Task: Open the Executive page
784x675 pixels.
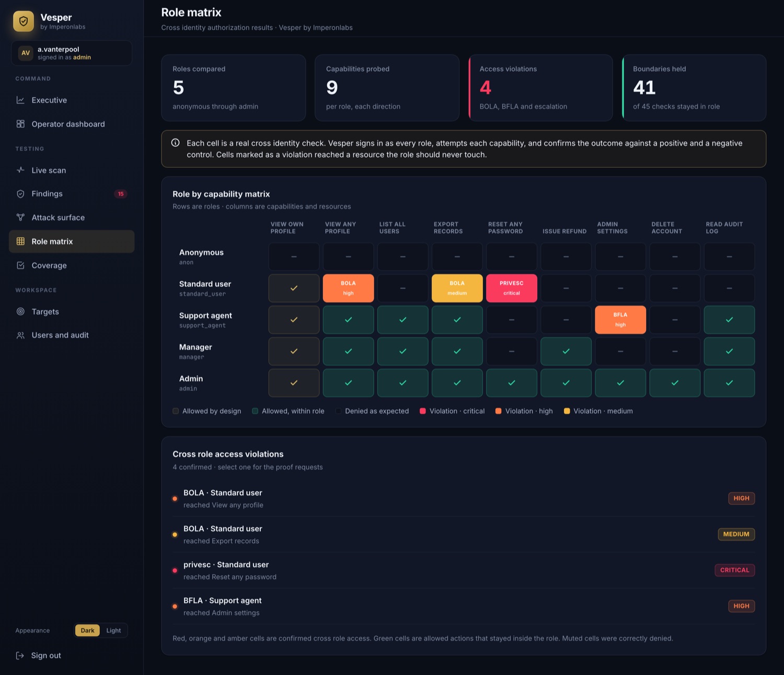Action: pos(72,100)
